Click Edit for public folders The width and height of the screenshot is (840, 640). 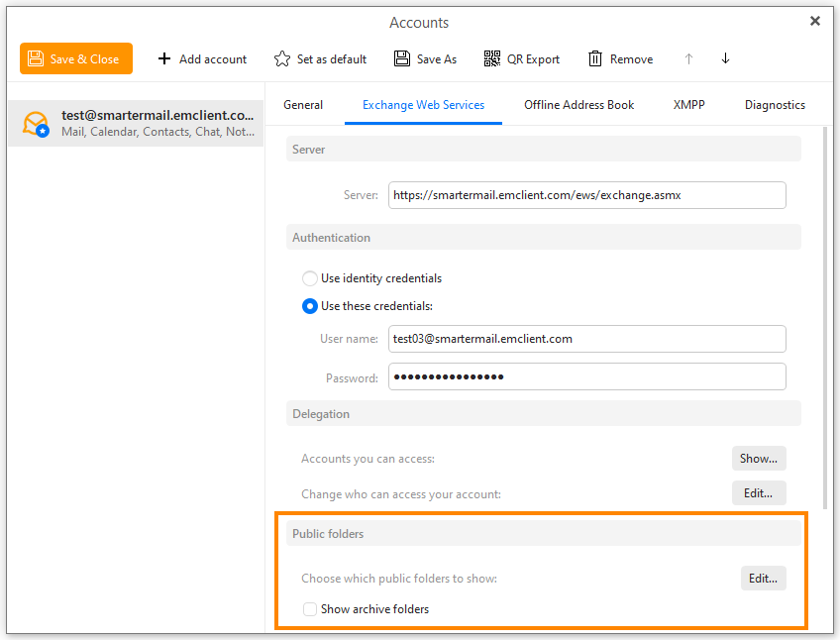[x=763, y=579]
